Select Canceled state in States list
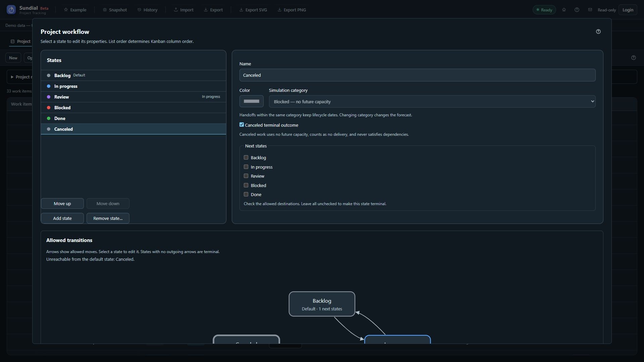 coord(133,129)
